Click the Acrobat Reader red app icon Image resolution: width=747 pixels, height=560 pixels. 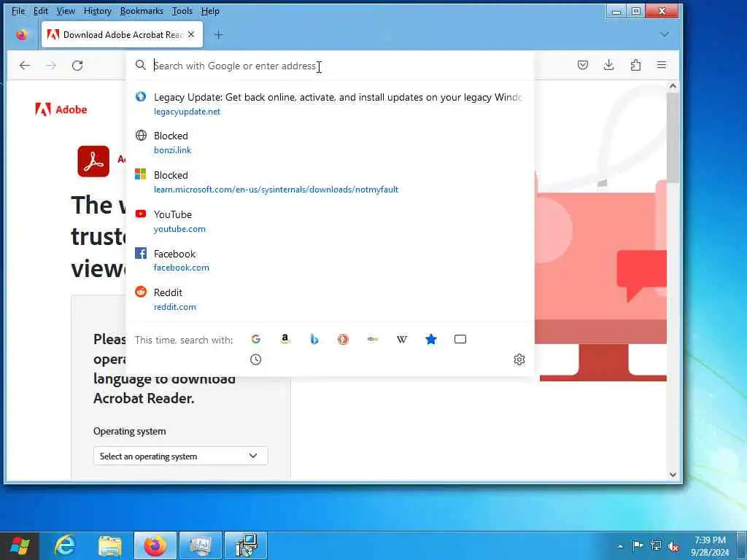pyautogui.click(x=93, y=161)
